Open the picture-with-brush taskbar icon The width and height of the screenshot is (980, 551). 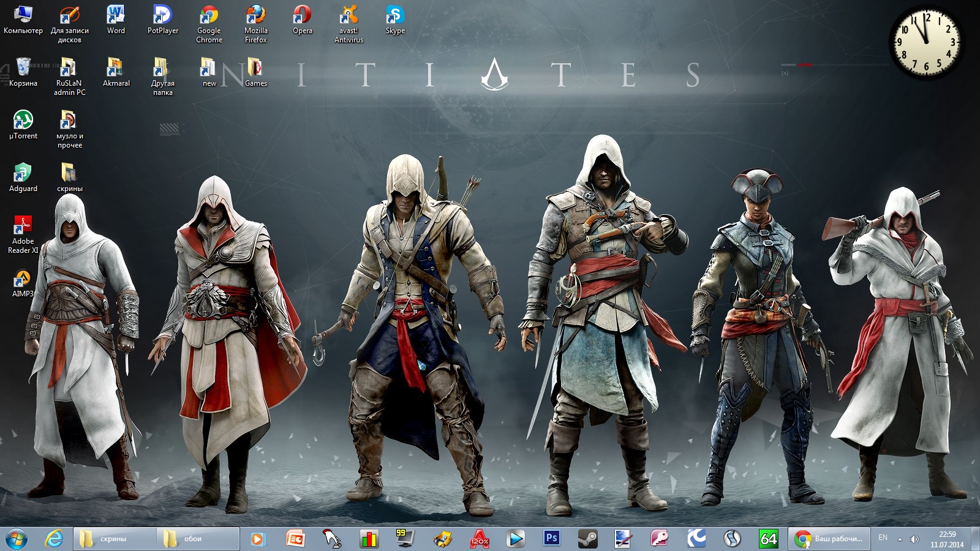(x=623, y=539)
